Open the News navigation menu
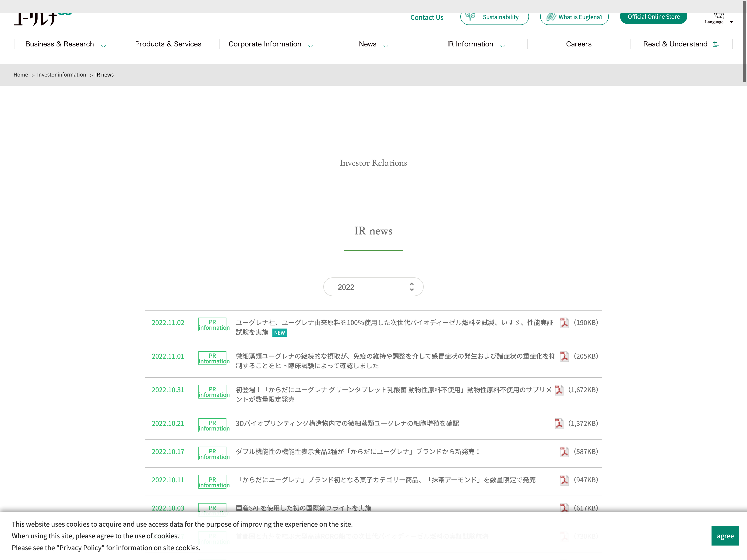The height and width of the screenshot is (560, 747). tap(373, 44)
